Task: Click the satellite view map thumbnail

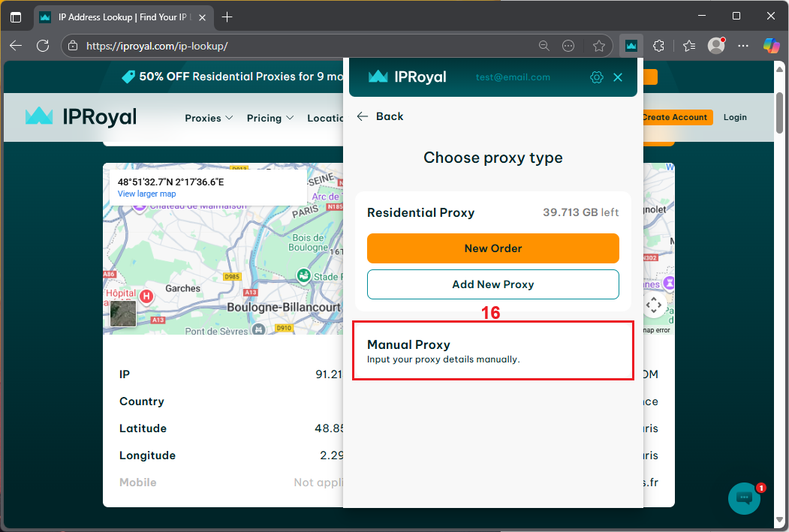Action: [x=123, y=314]
